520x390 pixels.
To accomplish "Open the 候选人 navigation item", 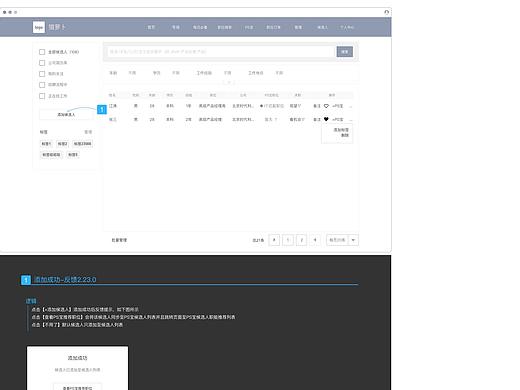I will (x=322, y=27).
